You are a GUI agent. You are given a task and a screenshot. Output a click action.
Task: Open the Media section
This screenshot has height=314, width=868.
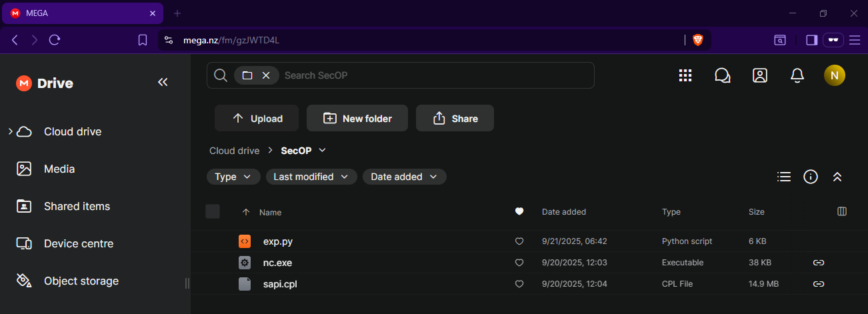[x=59, y=169]
